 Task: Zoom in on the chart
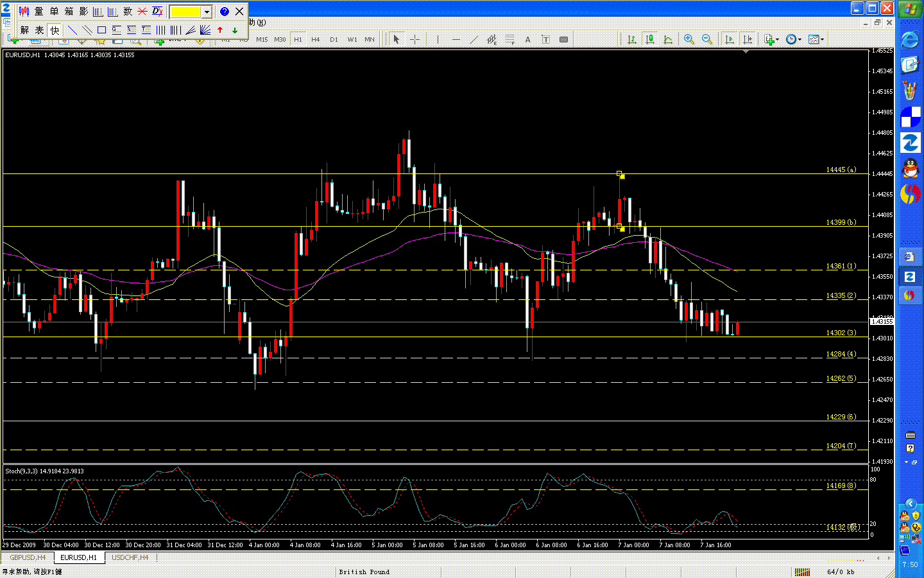[689, 40]
